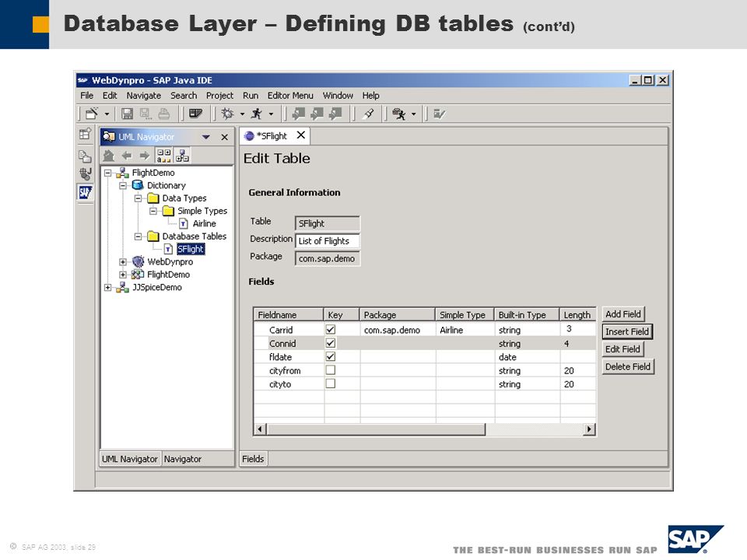747x560 pixels.
Task: Click the Built-in Type column header
Action: pos(527,315)
